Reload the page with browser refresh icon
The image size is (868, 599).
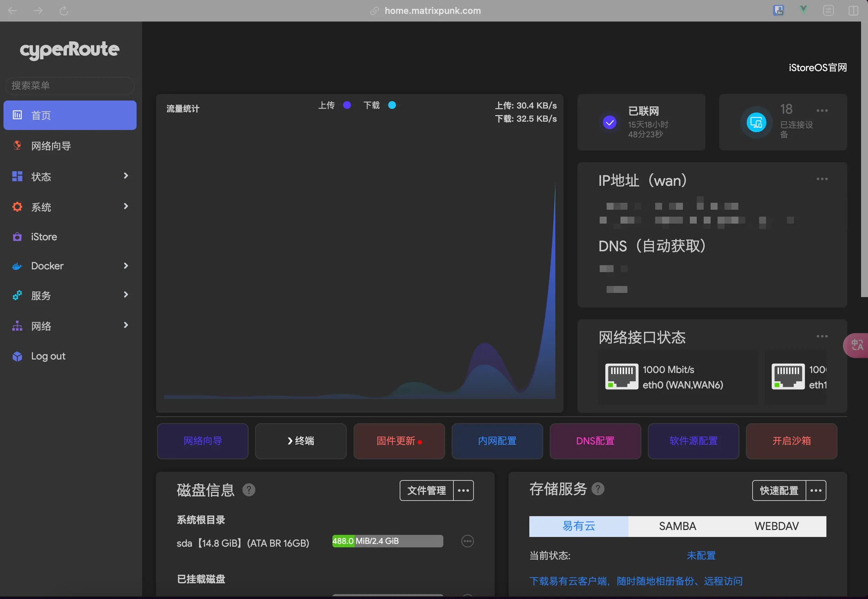[x=64, y=10]
